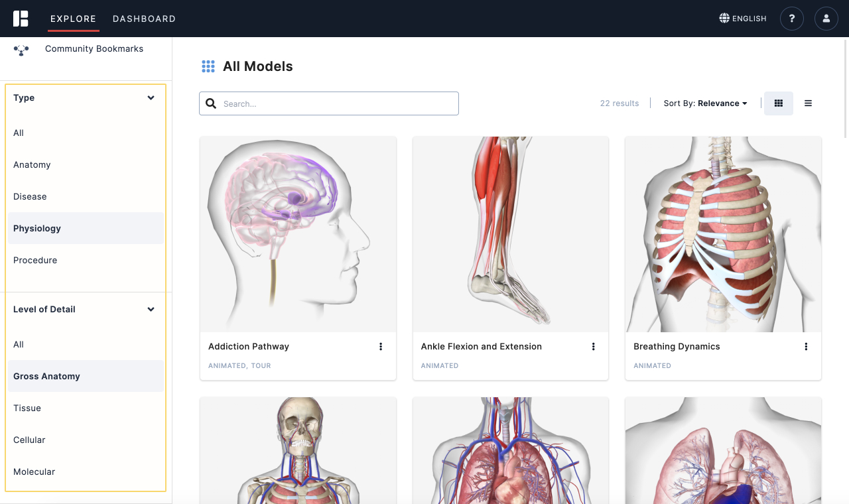Open the Breathing Dynamics more options menu
Screen dimensions: 849x504
pyautogui.click(x=806, y=346)
